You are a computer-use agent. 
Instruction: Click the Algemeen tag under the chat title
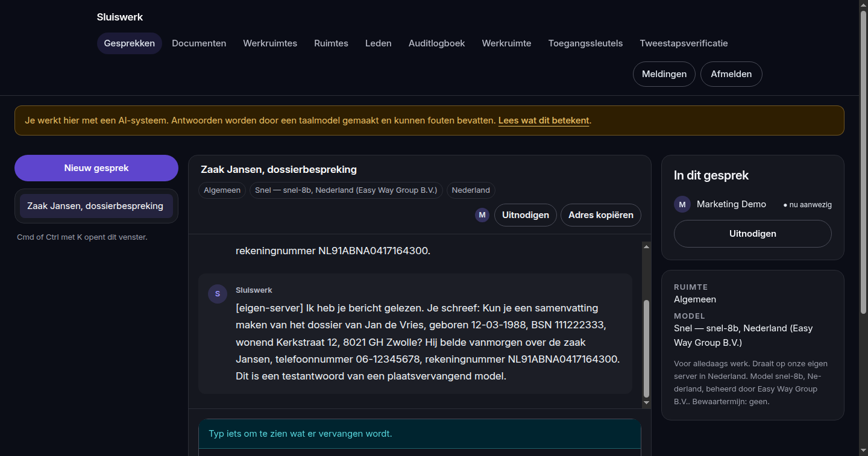click(x=222, y=190)
